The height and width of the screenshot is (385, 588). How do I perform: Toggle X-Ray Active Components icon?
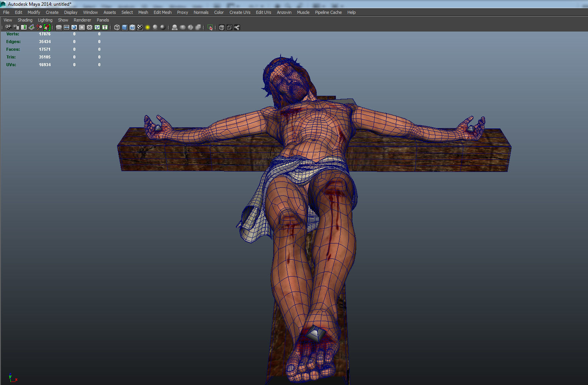229,27
